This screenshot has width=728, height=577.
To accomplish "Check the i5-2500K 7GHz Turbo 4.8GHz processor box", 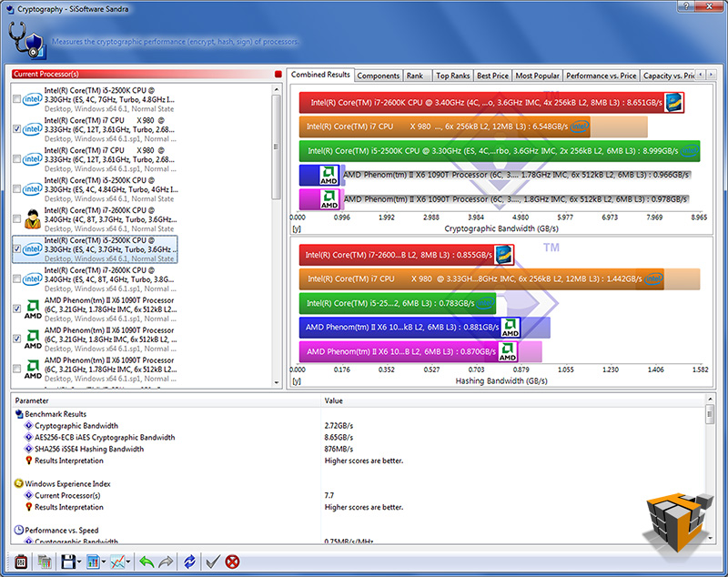I will [x=16, y=99].
